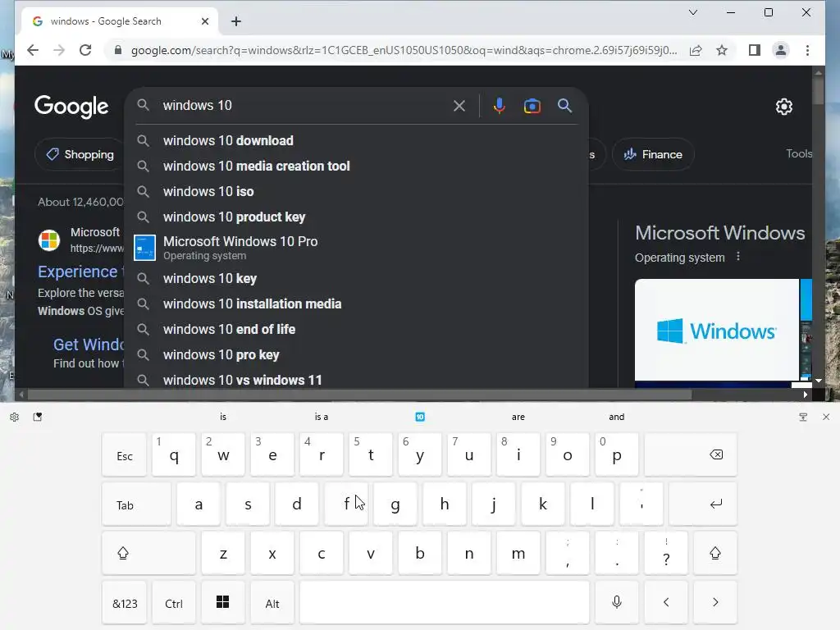840x630 pixels.
Task: Open keyboard emoji and clipboard panel
Action: click(x=38, y=417)
